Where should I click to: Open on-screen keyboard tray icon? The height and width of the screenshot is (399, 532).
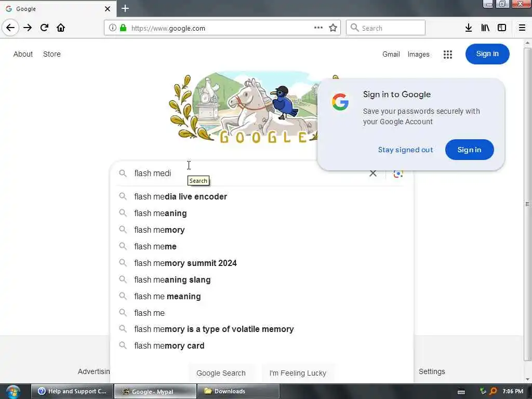tap(461, 392)
